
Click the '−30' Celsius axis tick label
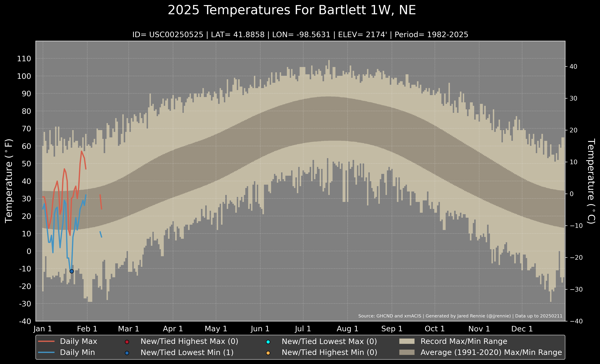(x=576, y=289)
